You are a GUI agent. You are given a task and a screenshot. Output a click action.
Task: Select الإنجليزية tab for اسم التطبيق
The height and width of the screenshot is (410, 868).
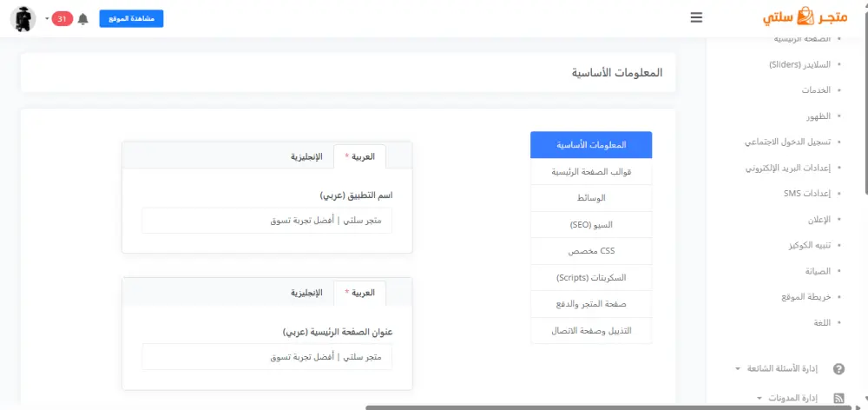pos(306,157)
